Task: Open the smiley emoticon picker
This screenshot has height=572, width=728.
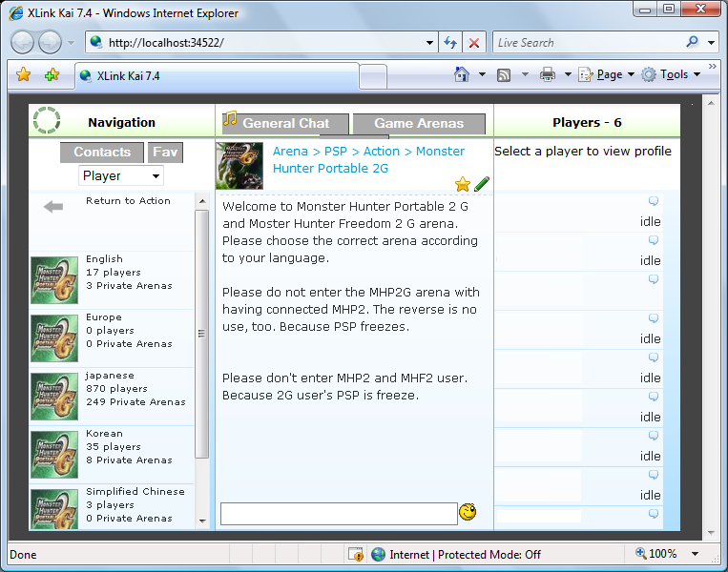Action: point(468,512)
